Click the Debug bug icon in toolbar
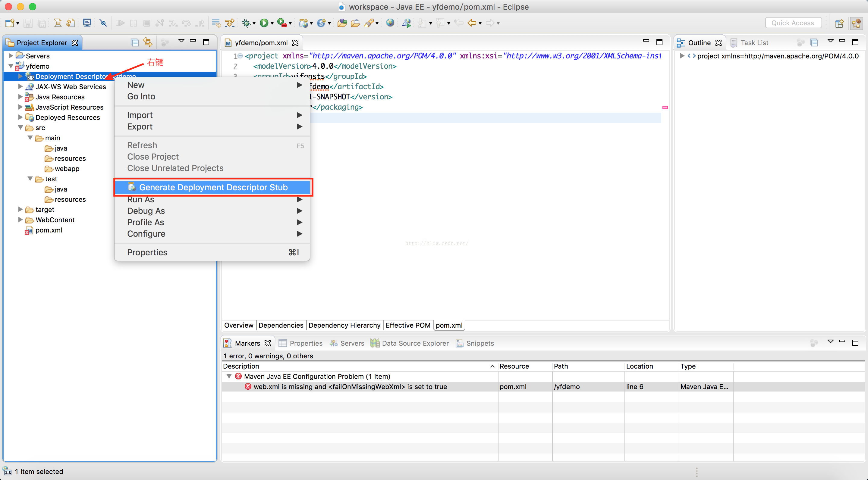The height and width of the screenshot is (480, 868). (246, 23)
